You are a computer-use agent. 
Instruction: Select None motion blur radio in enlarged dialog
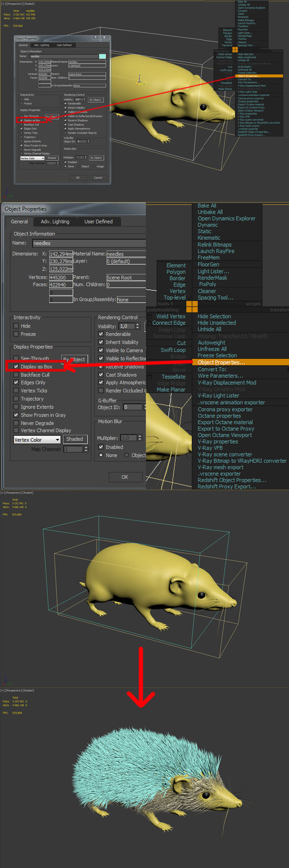pos(101,455)
